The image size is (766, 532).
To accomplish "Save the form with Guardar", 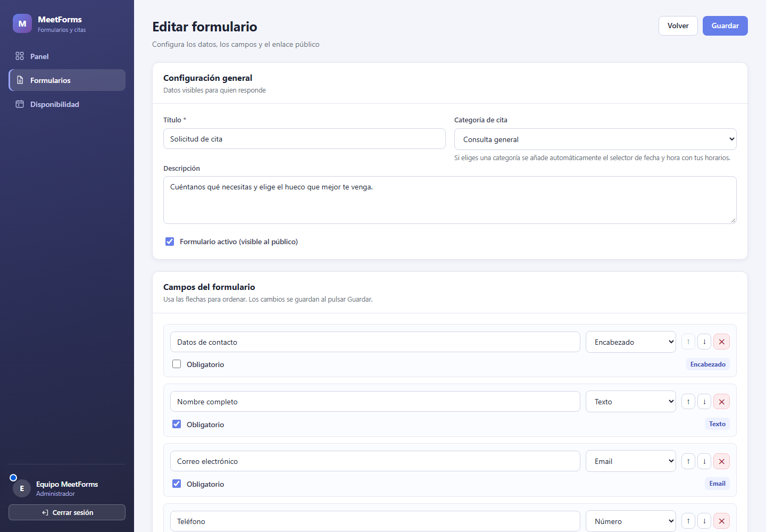I will tap(725, 26).
